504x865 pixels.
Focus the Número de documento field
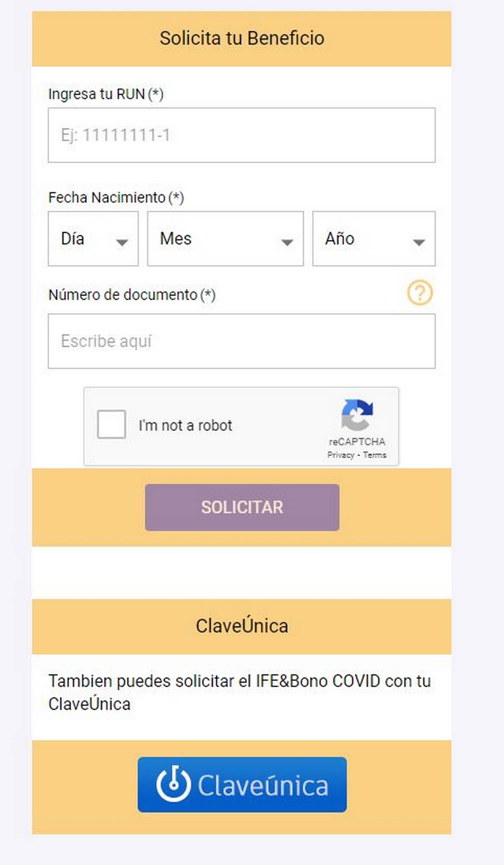[242, 341]
